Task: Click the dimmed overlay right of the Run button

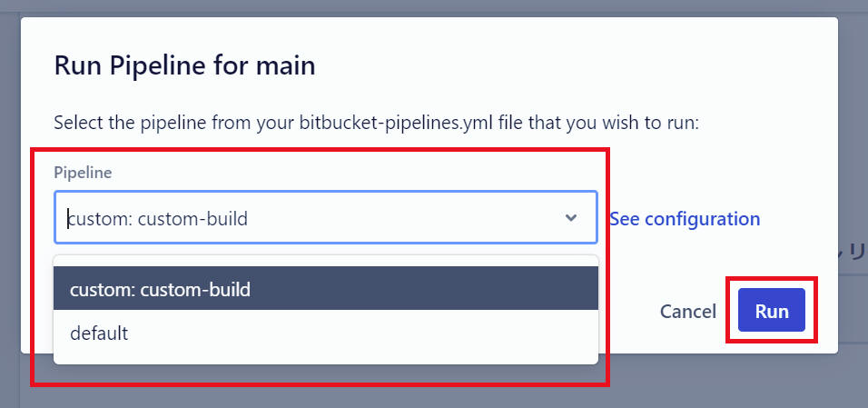Action: pos(853,312)
